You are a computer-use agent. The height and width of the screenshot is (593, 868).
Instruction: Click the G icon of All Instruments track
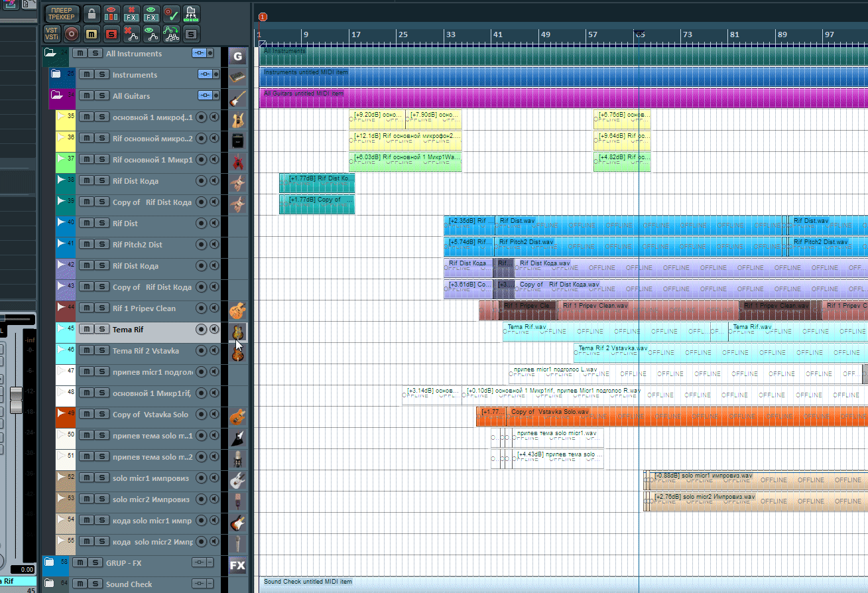(237, 56)
